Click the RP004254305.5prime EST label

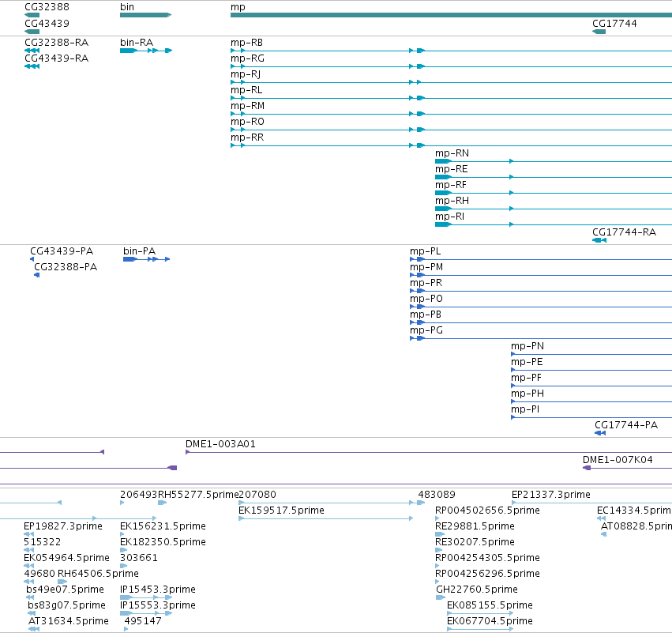(487, 557)
